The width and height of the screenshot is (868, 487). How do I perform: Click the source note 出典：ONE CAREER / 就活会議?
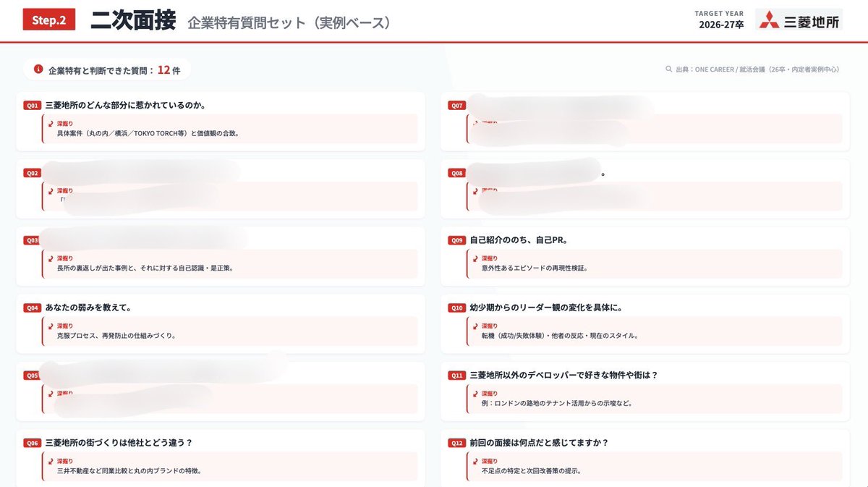(x=757, y=70)
